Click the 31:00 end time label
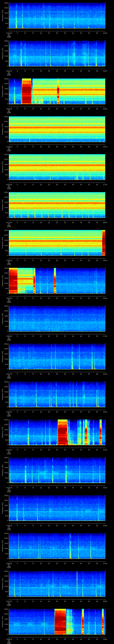 point(105,336)
